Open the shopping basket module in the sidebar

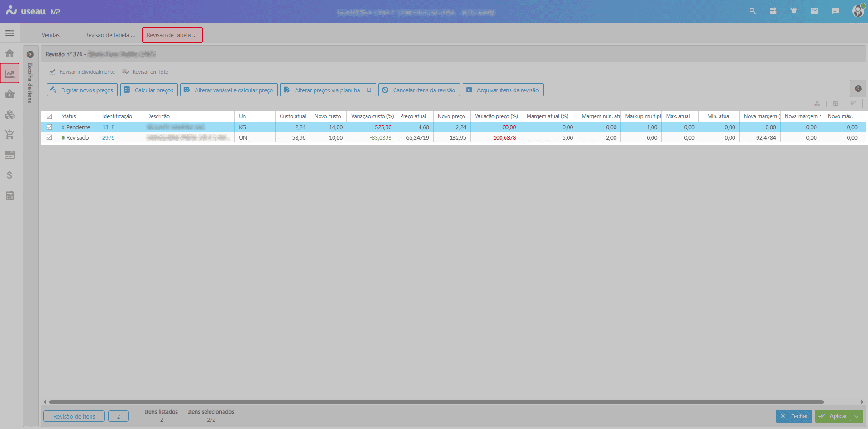coord(10,94)
